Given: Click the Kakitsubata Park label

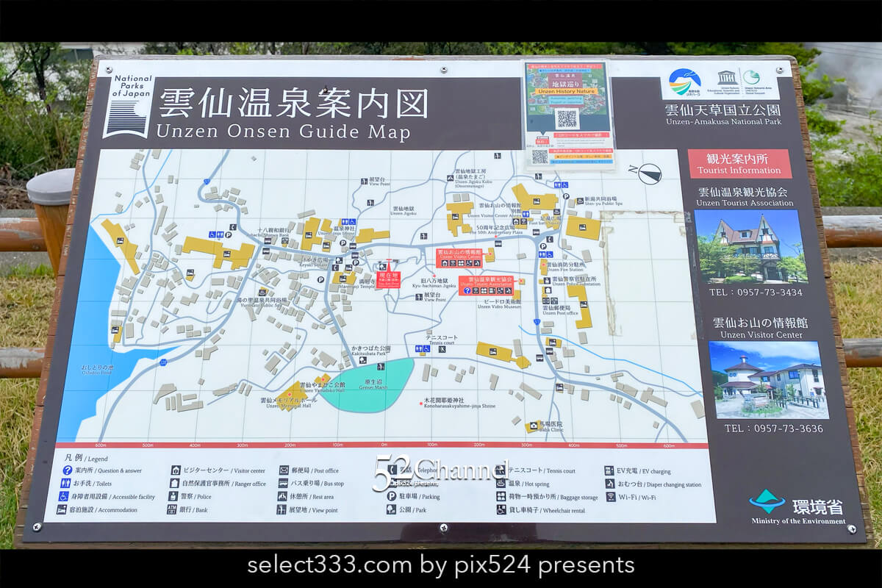Looking at the screenshot, I should (x=370, y=351).
